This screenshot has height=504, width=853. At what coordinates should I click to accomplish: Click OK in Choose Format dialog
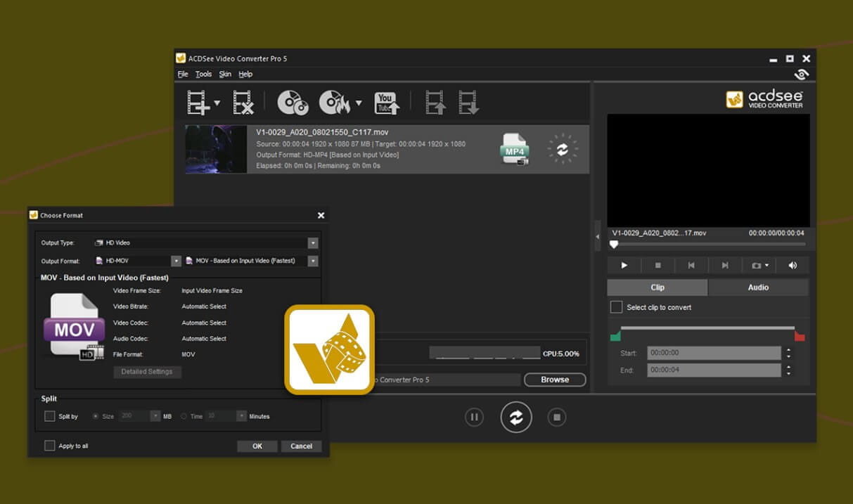pos(257,446)
